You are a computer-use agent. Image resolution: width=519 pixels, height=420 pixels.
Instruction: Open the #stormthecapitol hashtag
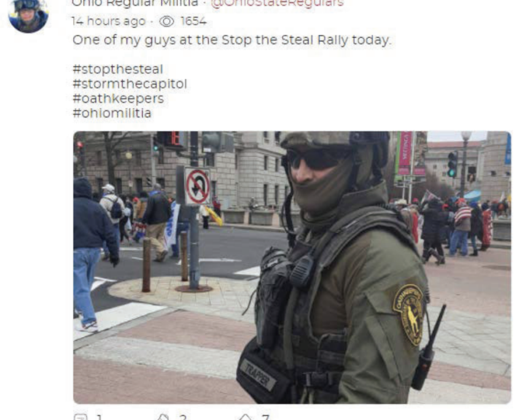tap(130, 84)
